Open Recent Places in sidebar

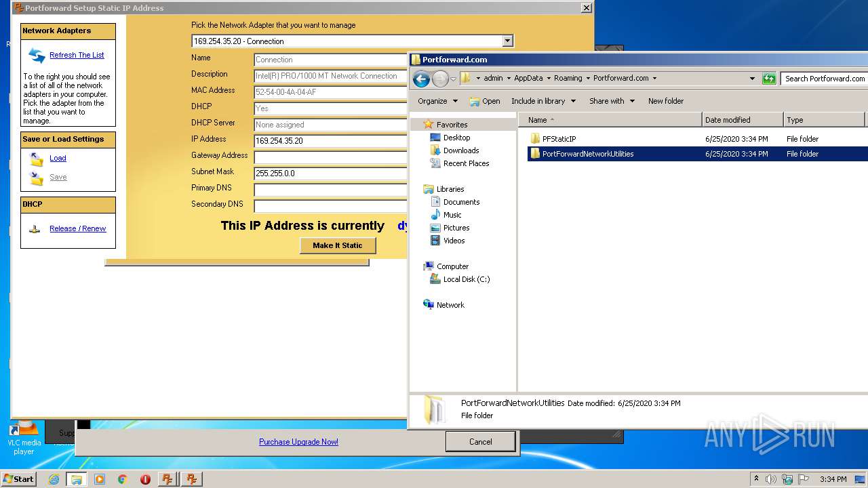466,163
